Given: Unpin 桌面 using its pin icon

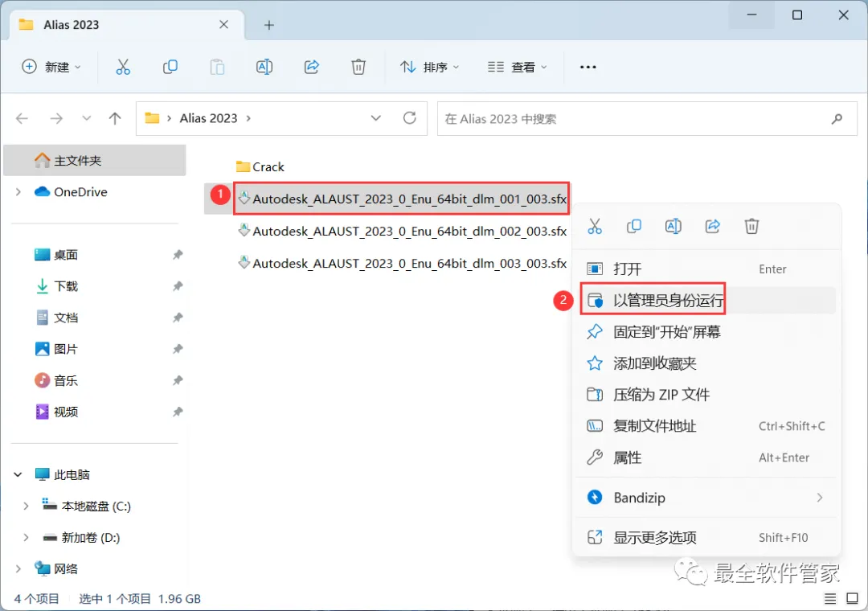Looking at the screenshot, I should 178,255.
